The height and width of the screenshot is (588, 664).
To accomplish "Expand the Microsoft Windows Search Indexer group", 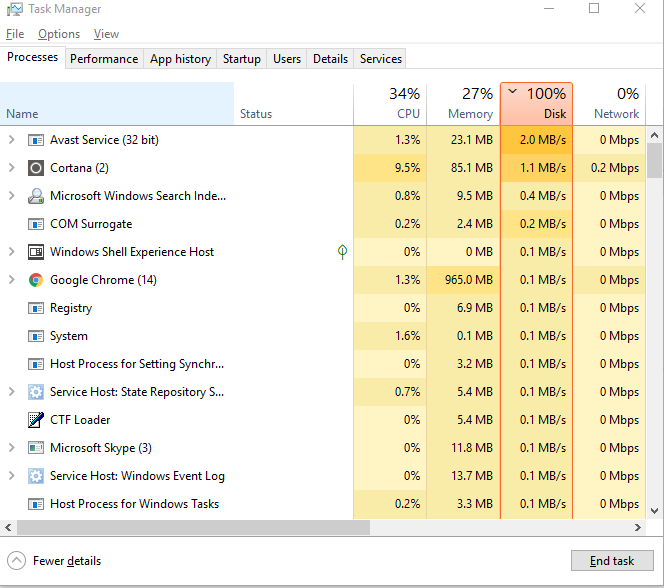I will pos(12,196).
